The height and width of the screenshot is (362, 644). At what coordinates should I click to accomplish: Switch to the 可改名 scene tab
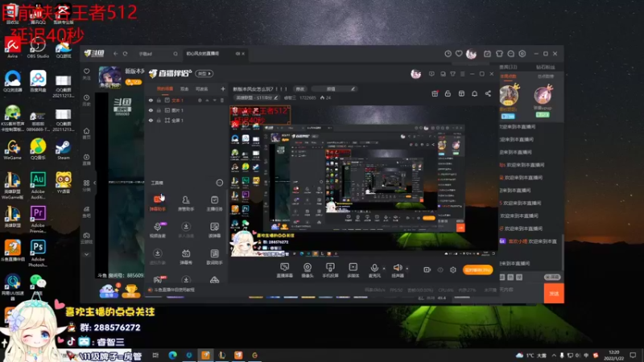201,89
